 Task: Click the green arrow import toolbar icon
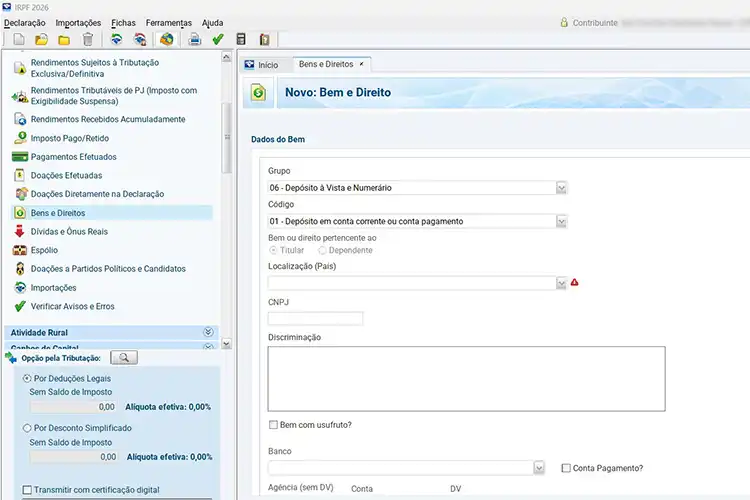coord(116,39)
